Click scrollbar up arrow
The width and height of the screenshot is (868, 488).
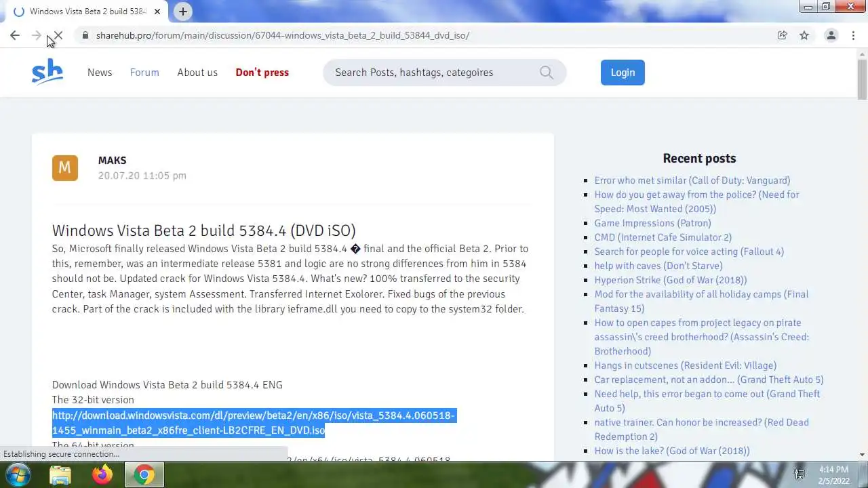tap(862, 54)
